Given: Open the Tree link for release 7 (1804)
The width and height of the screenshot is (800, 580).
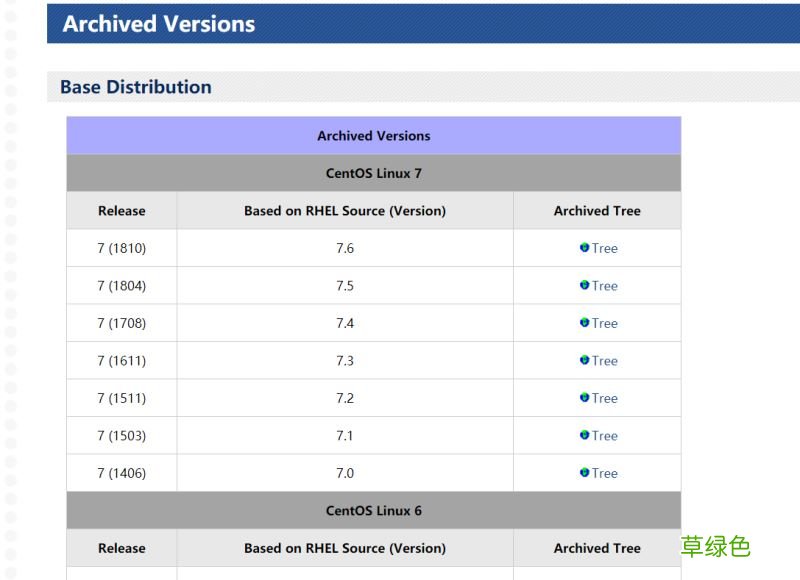Looking at the screenshot, I should click(x=604, y=286).
